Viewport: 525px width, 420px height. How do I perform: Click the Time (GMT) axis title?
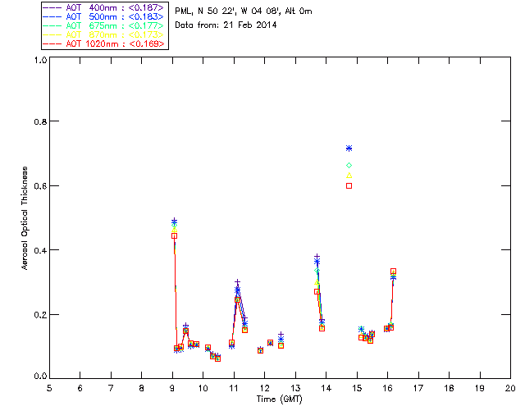pos(279,399)
